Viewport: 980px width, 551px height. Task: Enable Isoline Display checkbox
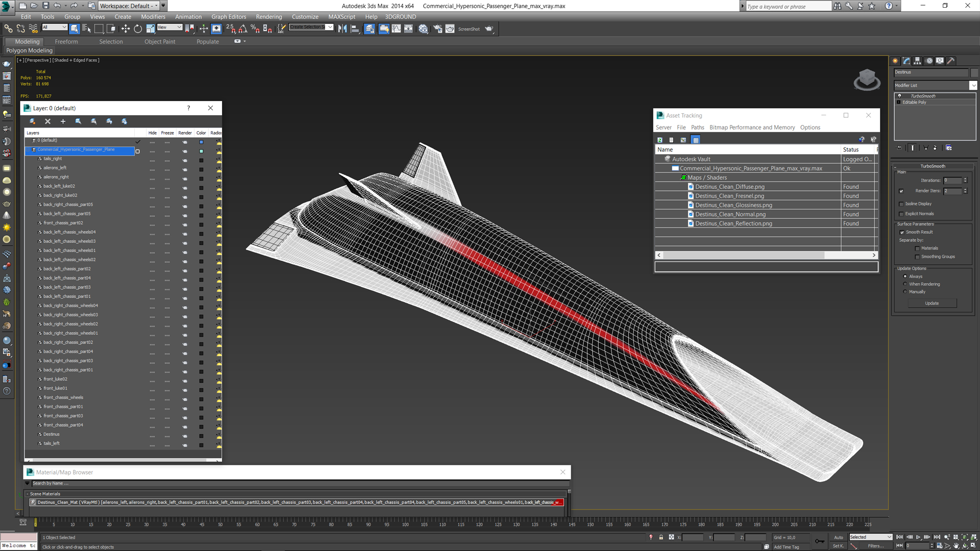tap(901, 204)
